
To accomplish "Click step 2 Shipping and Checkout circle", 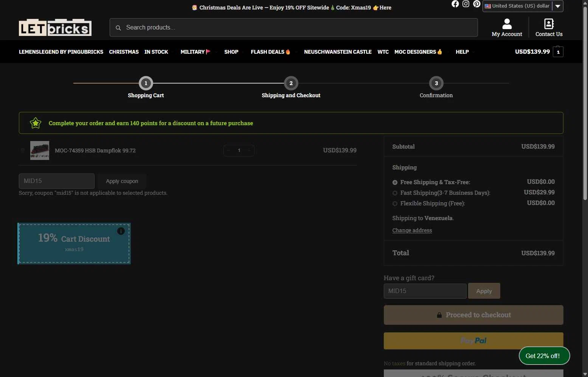I will tap(291, 83).
